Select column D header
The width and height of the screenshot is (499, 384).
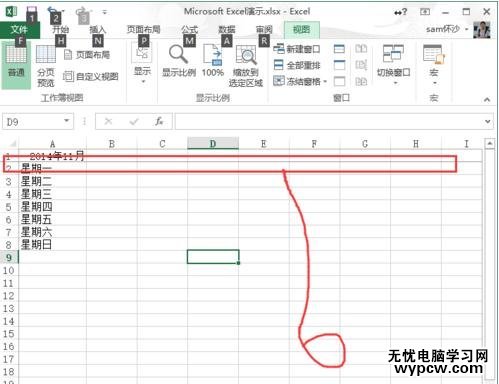pyautogui.click(x=213, y=143)
